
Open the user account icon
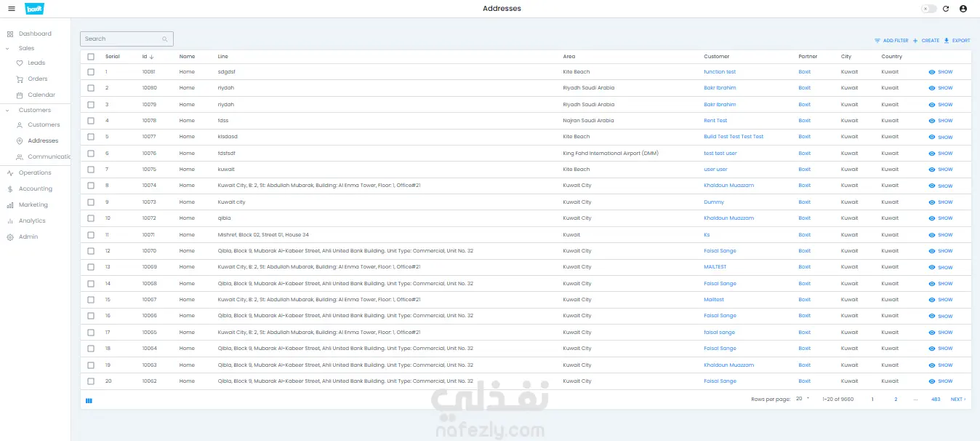tap(963, 9)
